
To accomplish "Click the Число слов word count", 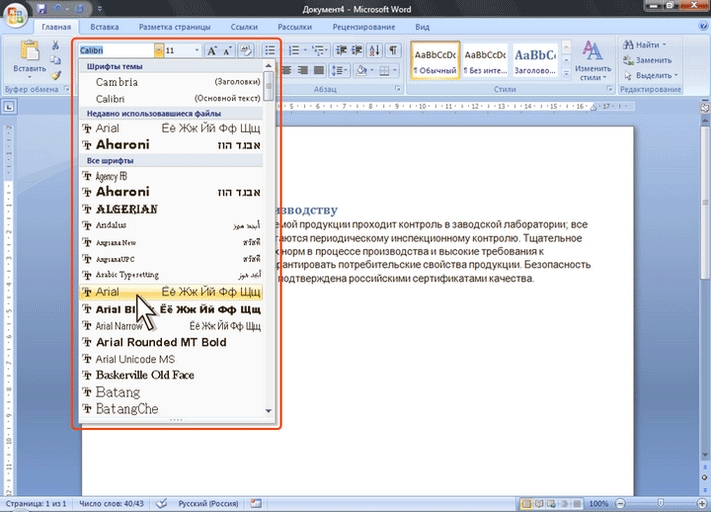I will [x=111, y=503].
